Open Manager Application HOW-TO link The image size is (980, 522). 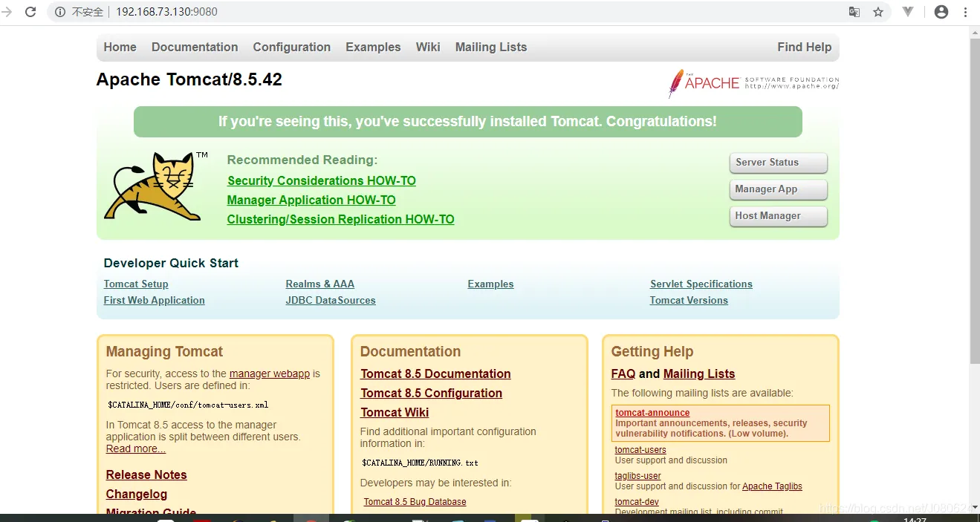(311, 200)
